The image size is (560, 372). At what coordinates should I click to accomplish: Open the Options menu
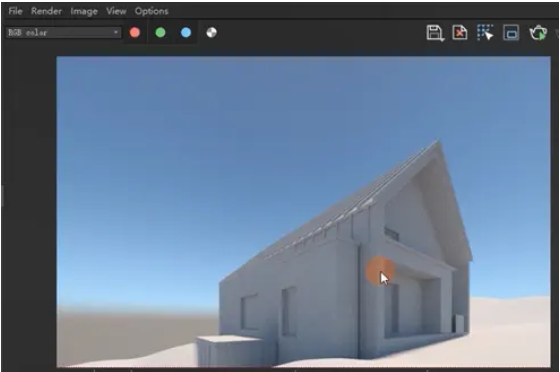151,11
